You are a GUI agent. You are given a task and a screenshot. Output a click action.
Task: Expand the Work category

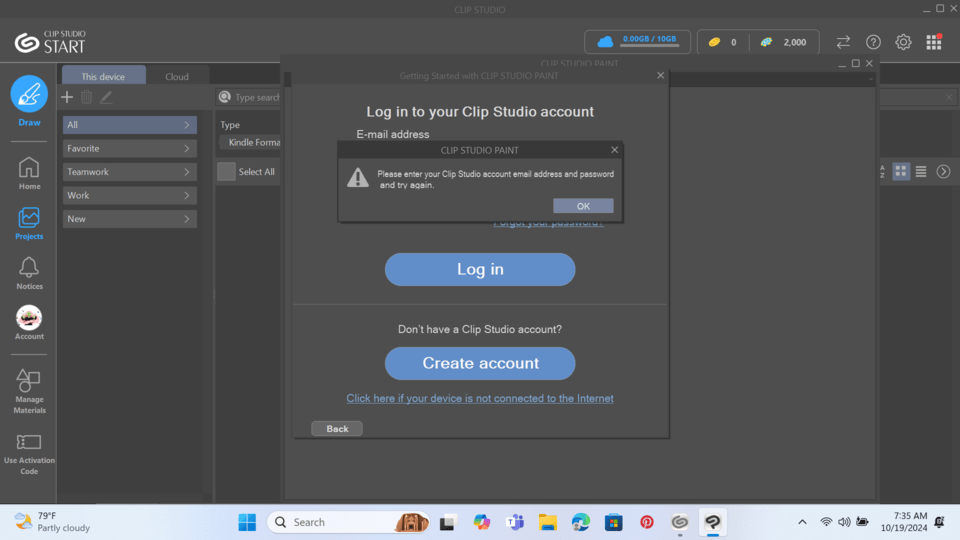click(x=129, y=195)
